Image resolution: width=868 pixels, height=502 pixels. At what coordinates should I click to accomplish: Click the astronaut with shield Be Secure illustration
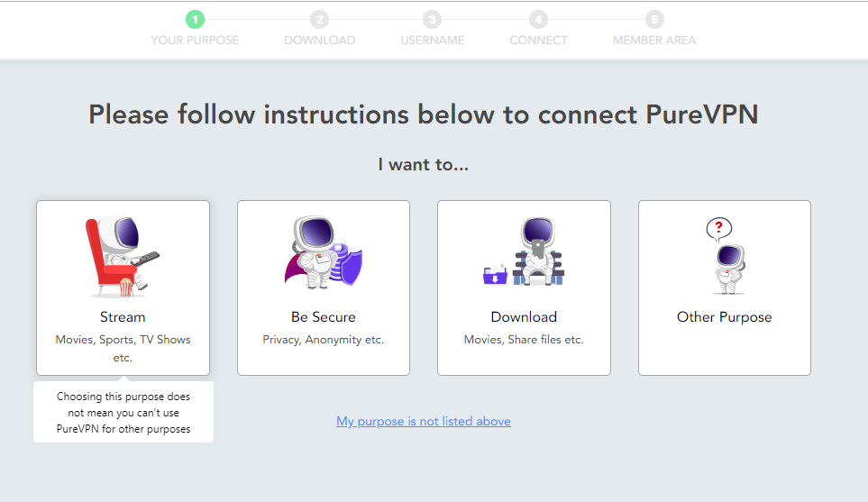pos(324,251)
